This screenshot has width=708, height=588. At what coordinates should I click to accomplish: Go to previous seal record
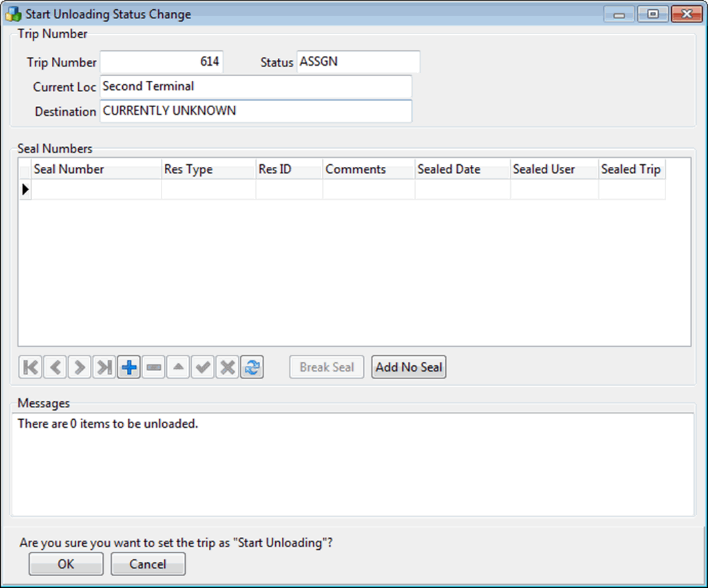coord(55,367)
